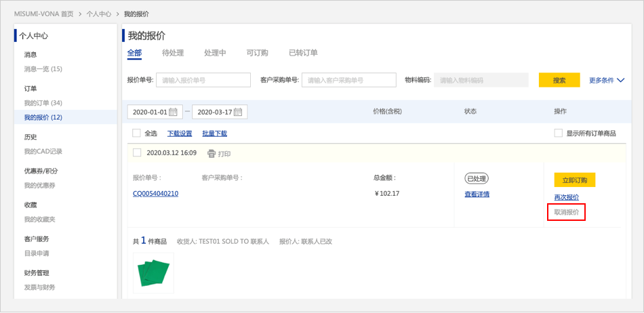The image size is (644, 313).
Task: Click the start date calendar icon
Action: (x=173, y=112)
